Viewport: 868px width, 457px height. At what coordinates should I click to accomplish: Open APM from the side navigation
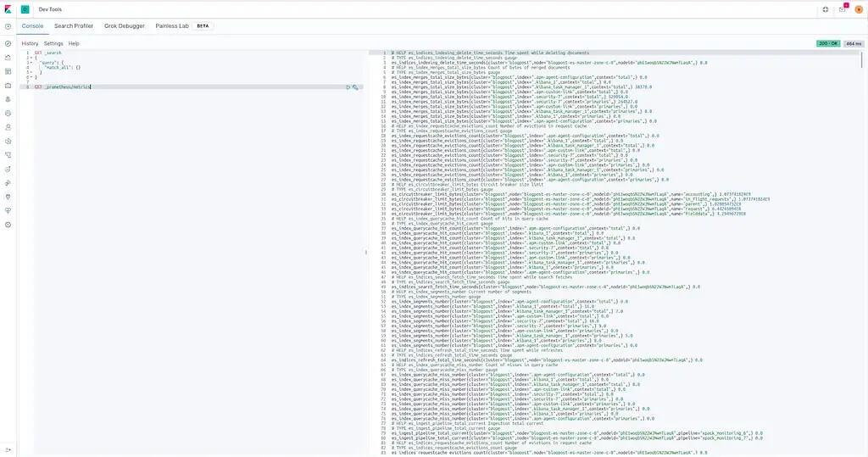coord(8,155)
